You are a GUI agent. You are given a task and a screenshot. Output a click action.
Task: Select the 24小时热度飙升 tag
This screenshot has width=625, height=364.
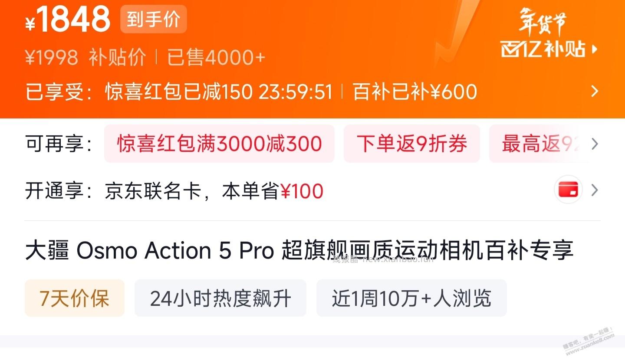click(220, 298)
